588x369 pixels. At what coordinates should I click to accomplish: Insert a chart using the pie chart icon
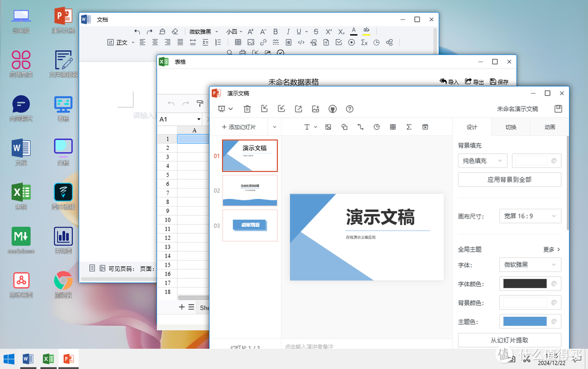tap(376, 126)
